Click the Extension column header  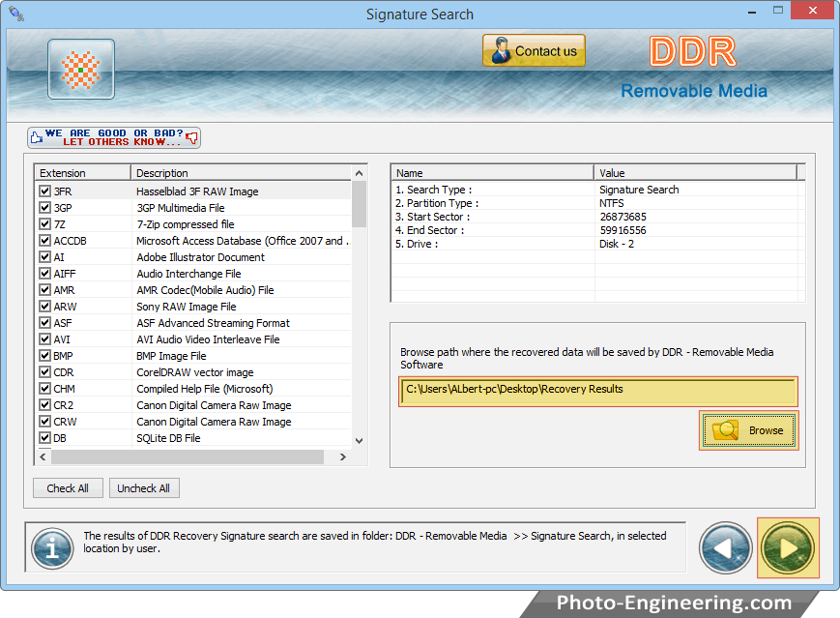[83, 173]
